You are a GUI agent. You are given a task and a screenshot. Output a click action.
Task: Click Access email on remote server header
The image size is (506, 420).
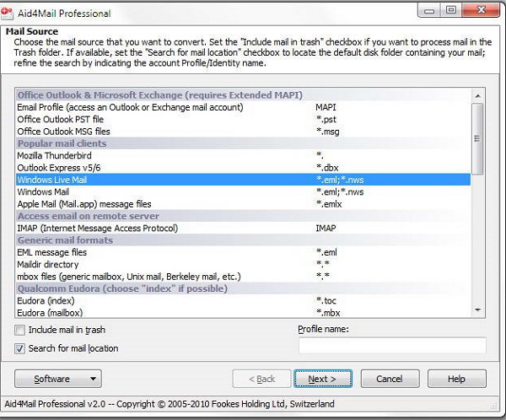(x=244, y=216)
